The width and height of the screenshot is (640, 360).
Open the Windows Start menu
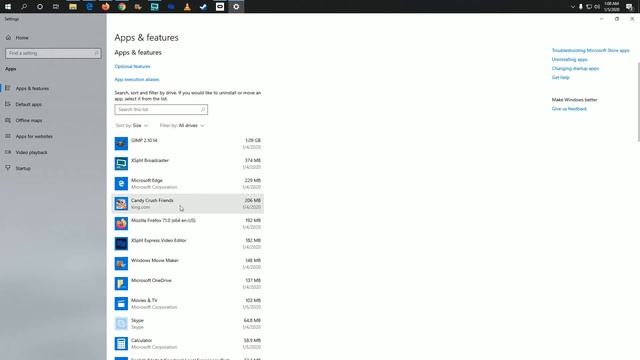pyautogui.click(x=8, y=7)
